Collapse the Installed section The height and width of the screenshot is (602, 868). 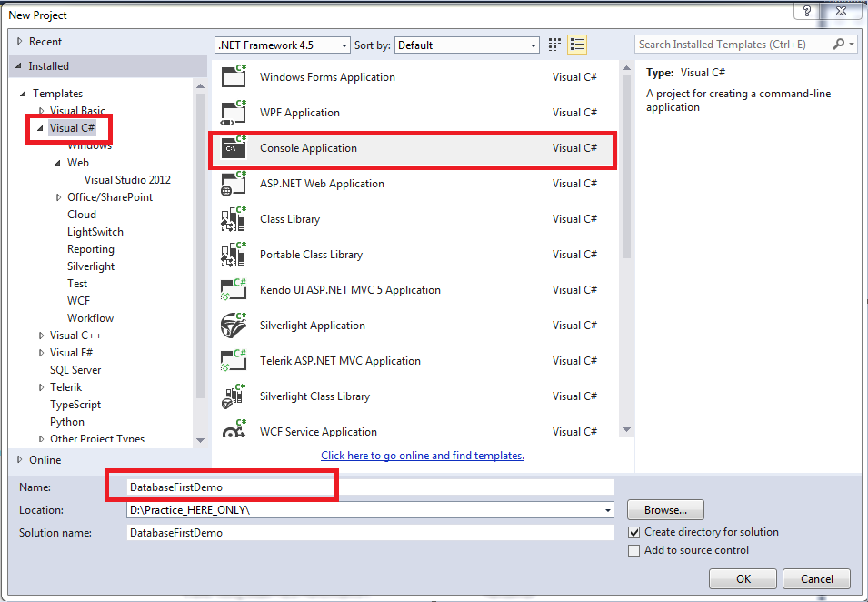[x=19, y=65]
